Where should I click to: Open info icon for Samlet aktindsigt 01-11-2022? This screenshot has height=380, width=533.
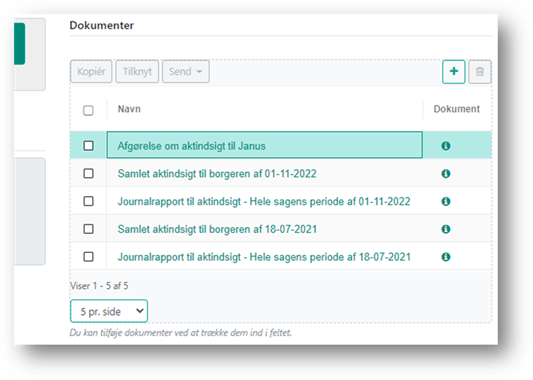click(x=446, y=174)
